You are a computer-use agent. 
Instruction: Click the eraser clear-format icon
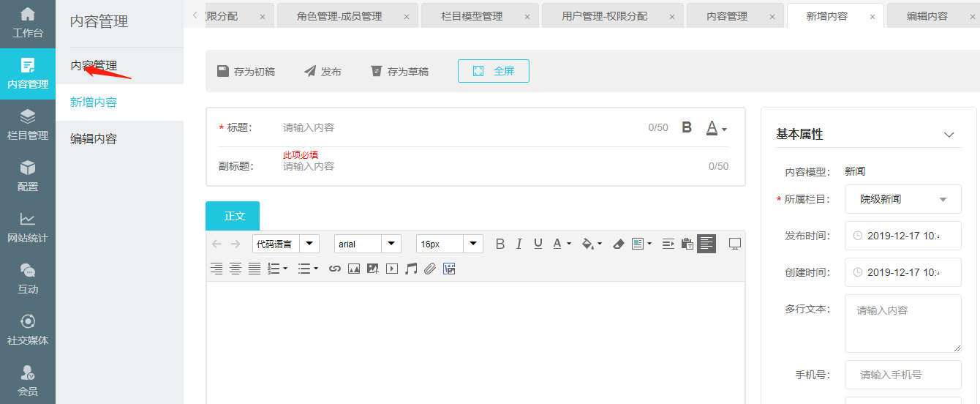(x=618, y=244)
